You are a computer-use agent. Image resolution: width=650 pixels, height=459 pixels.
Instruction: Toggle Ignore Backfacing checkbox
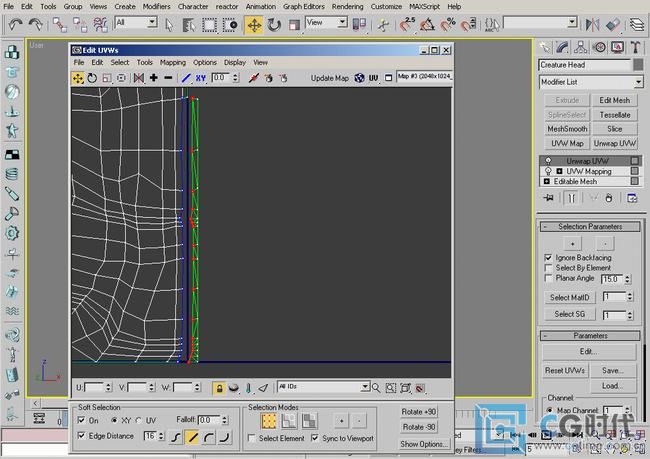(548, 257)
